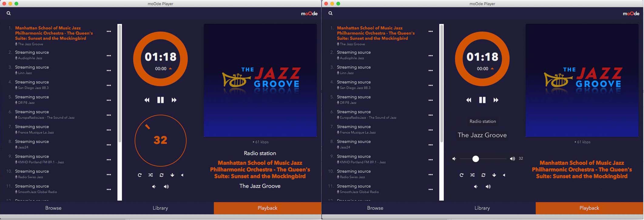Click Jazz Groove cover art in right window
The image size is (644, 220).
pos(582,80)
